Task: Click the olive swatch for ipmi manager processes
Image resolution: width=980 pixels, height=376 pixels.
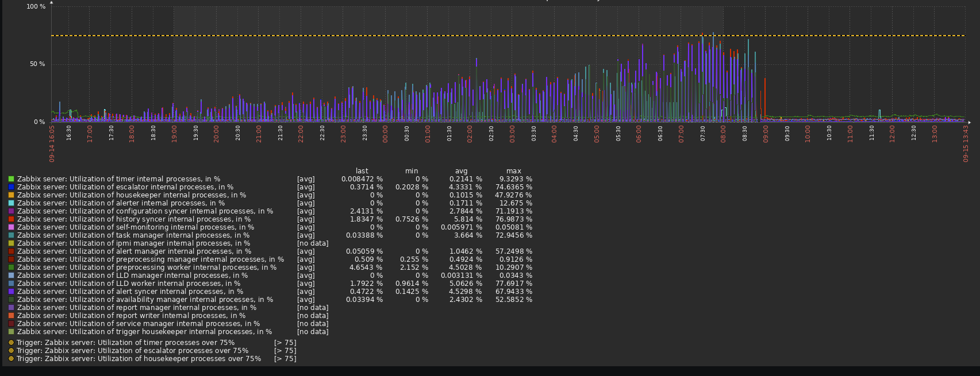Action: pos(11,243)
